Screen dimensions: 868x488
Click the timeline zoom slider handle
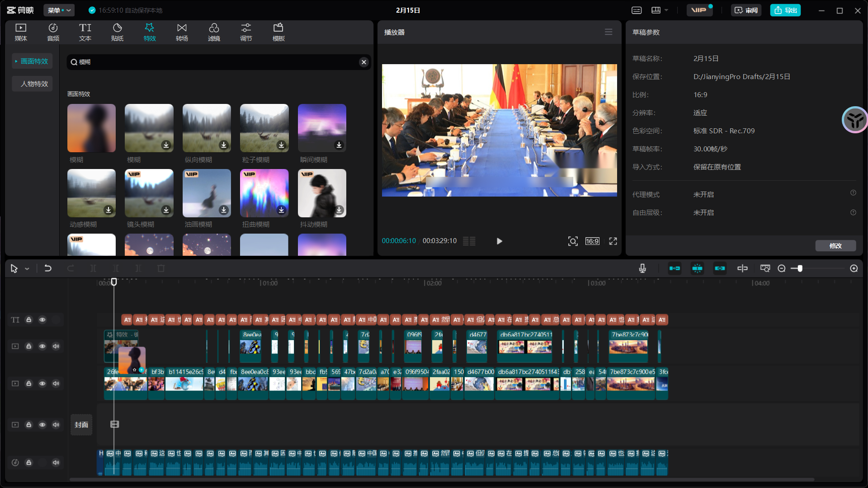[x=800, y=268]
